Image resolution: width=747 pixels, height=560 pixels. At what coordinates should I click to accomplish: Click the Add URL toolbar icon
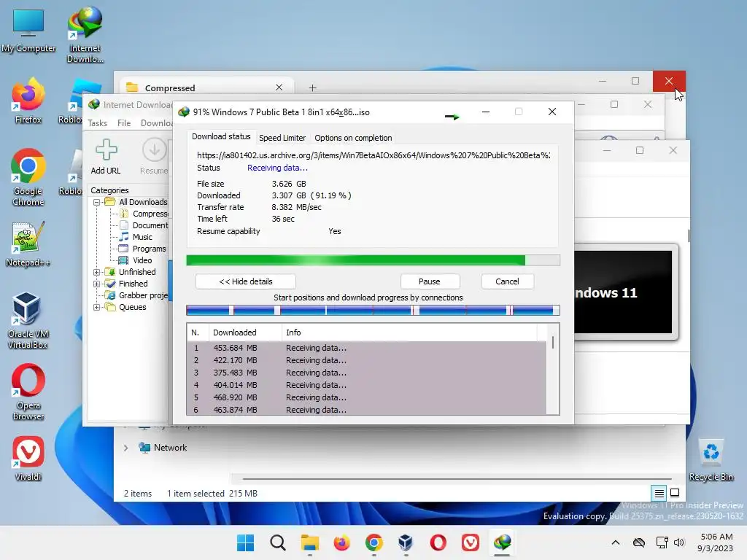[106, 157]
